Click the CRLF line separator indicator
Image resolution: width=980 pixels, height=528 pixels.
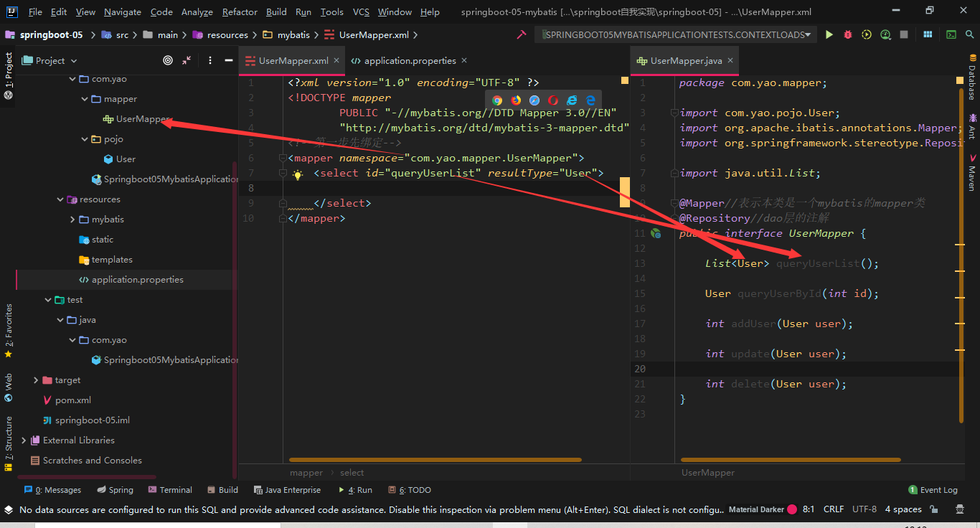834,509
